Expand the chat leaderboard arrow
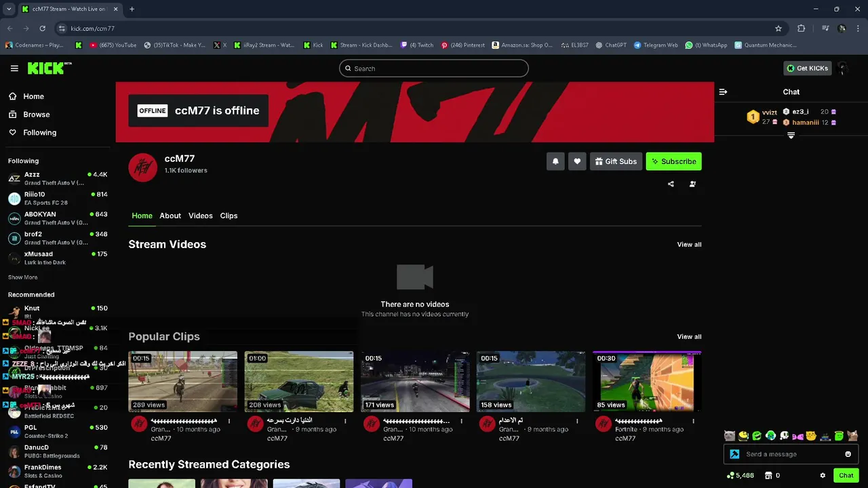Screen dimensions: 868x488 [x=791, y=136]
